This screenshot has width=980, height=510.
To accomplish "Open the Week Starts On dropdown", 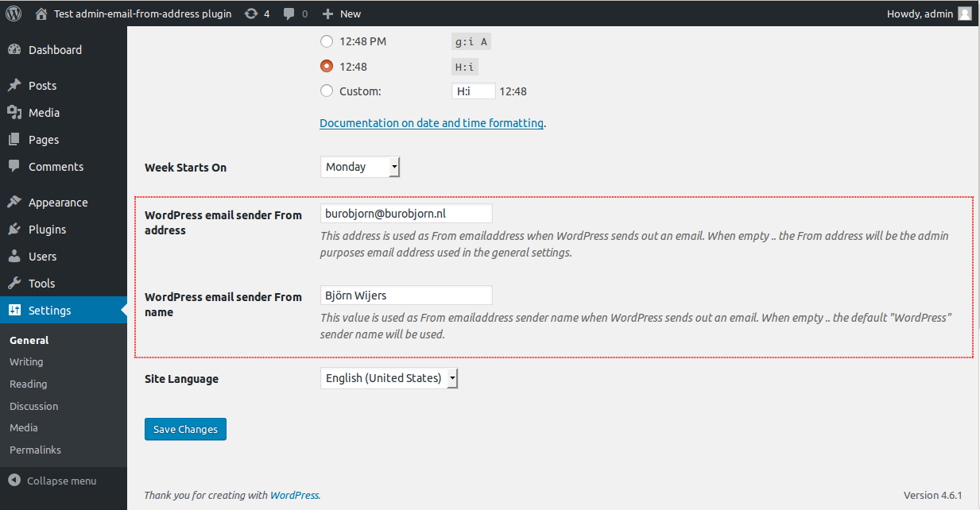I will click(360, 167).
